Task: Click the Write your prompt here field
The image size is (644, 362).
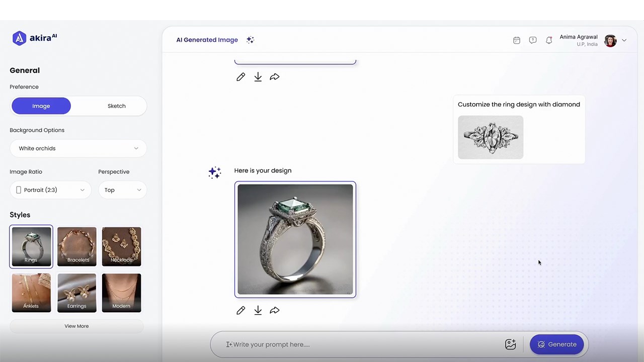Action: [x=362, y=344]
